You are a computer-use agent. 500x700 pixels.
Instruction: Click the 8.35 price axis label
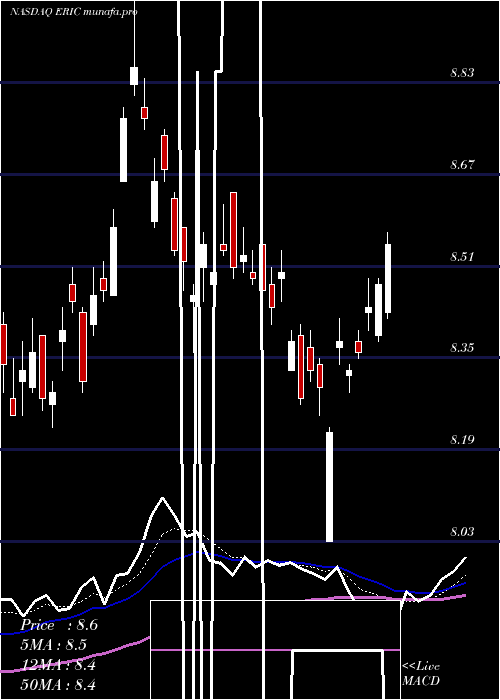(462, 348)
